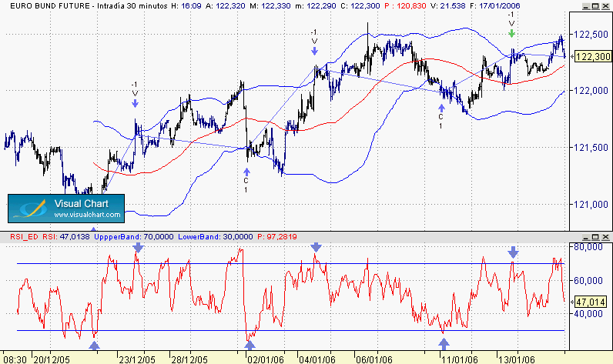Maximize the EURO BUND FUTURE chart window
Viewport: 613px width, 364px height.
coord(595,6)
